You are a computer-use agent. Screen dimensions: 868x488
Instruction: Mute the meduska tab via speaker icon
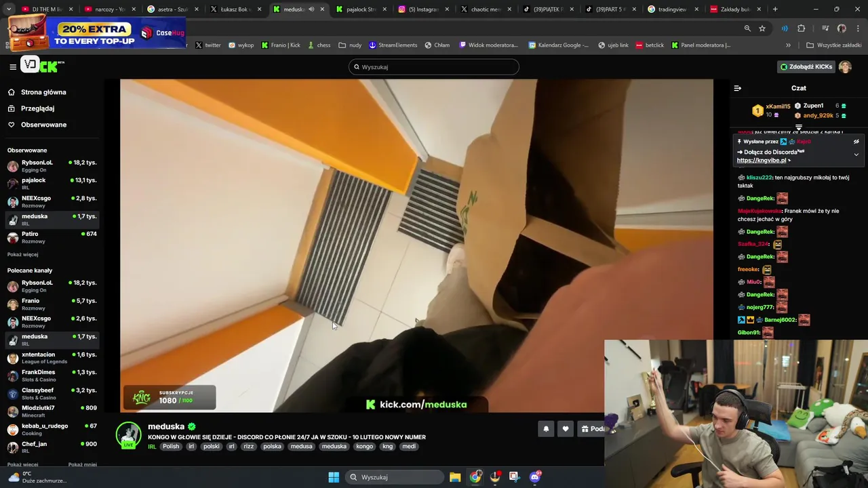click(x=311, y=9)
